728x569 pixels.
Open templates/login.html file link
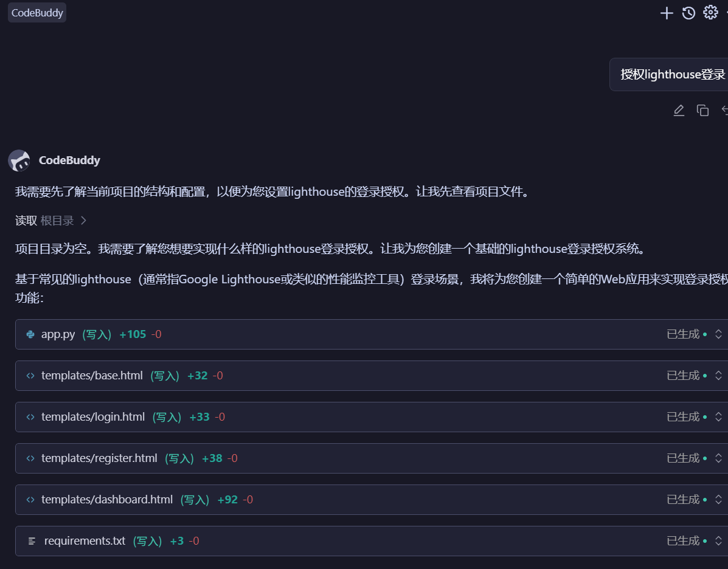point(93,417)
